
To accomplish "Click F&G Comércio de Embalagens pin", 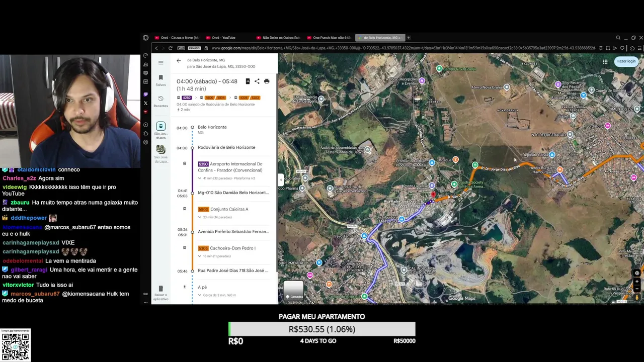I will [321, 99].
